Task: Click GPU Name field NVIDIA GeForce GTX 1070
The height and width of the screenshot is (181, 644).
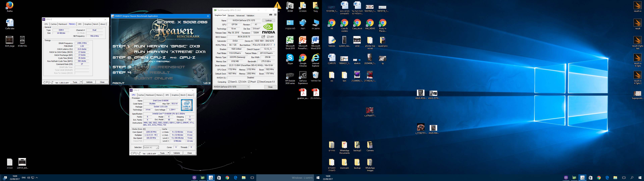Action: (244, 20)
